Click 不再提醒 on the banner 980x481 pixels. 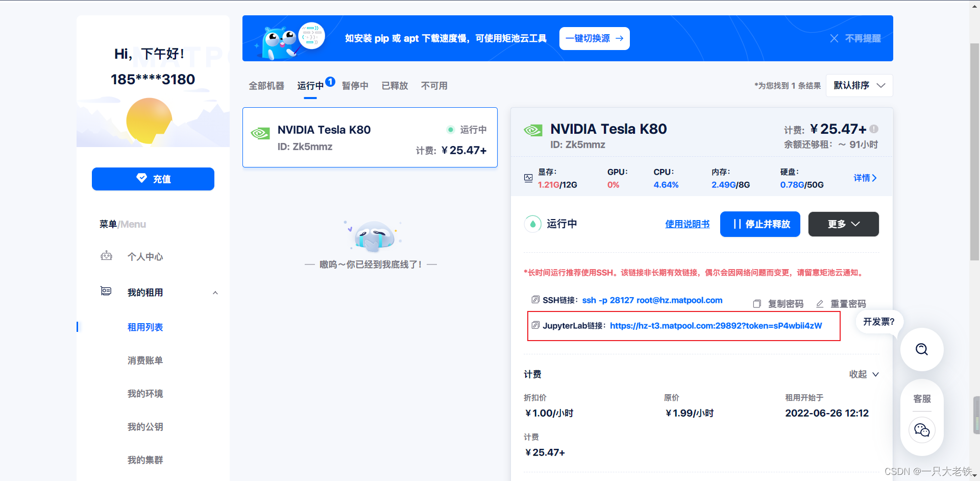click(x=863, y=38)
